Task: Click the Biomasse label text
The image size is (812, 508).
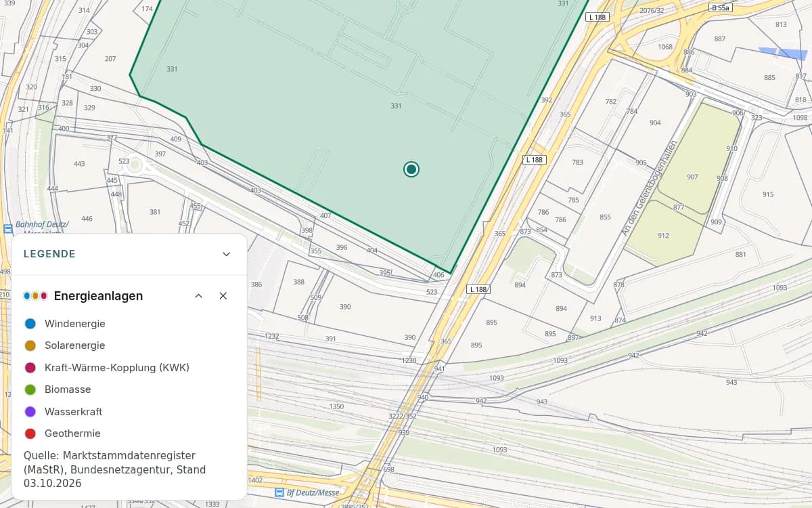Action: pos(68,389)
